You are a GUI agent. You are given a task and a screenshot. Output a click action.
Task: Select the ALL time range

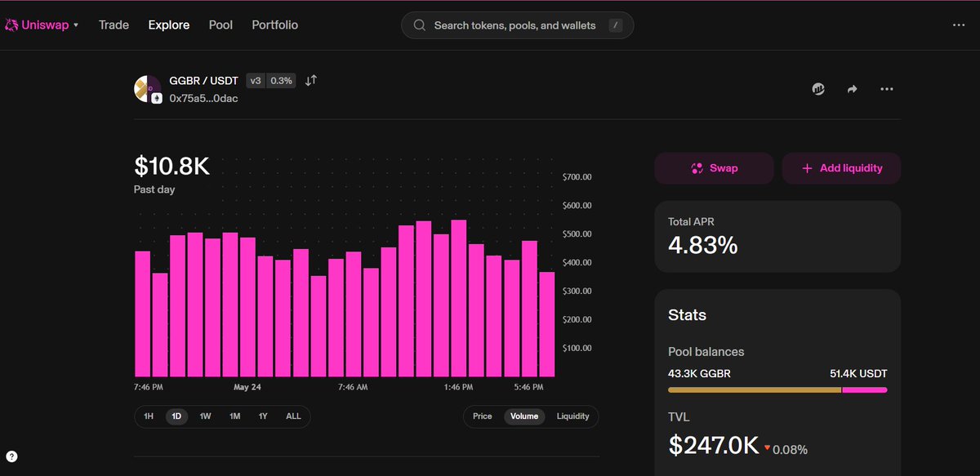[x=293, y=416]
